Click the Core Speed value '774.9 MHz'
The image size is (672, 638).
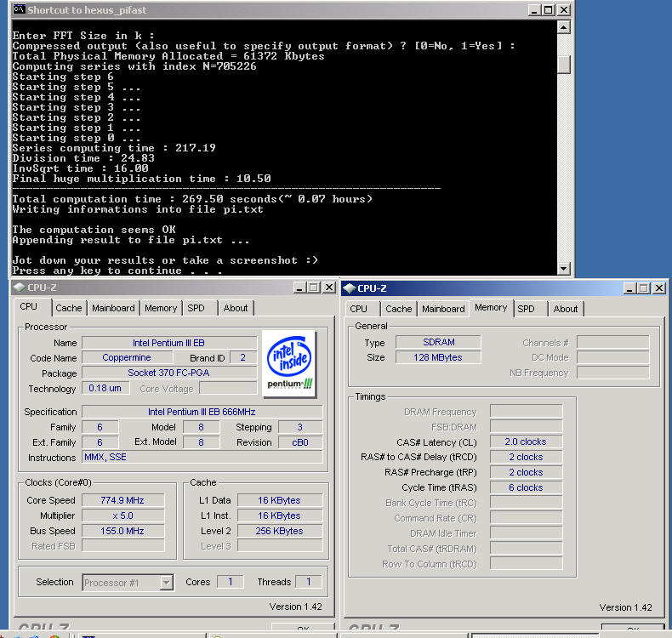click(x=123, y=500)
